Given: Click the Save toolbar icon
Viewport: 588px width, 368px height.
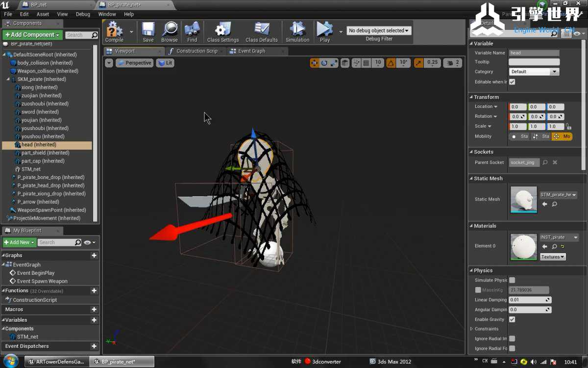Looking at the screenshot, I should click(148, 30).
